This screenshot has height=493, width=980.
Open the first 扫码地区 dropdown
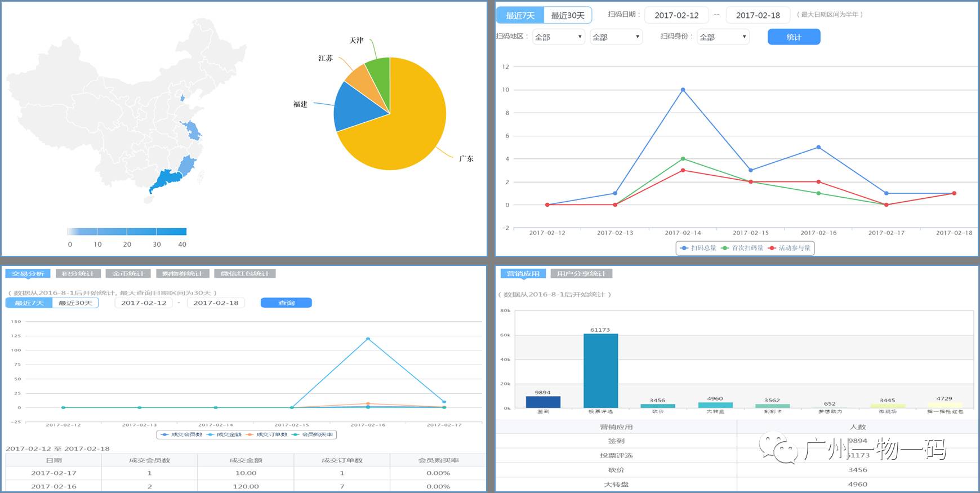pyautogui.click(x=558, y=37)
